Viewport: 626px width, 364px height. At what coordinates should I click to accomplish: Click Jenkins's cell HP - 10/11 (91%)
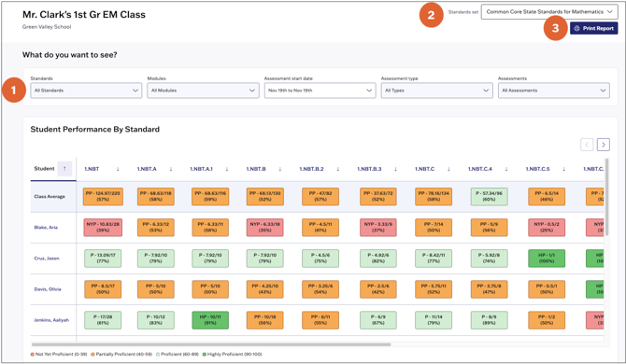(210, 320)
